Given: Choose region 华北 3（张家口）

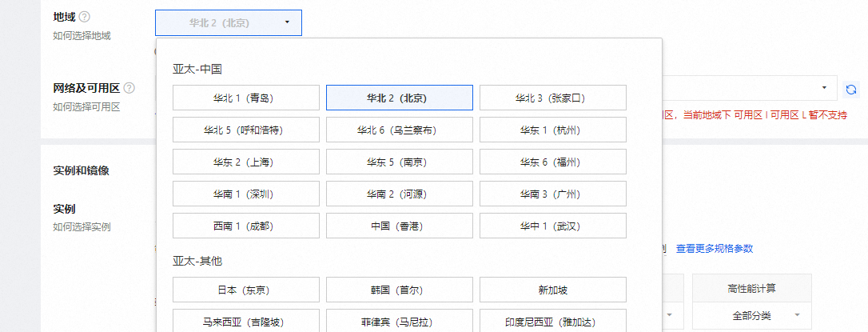Looking at the screenshot, I should coord(552,98).
